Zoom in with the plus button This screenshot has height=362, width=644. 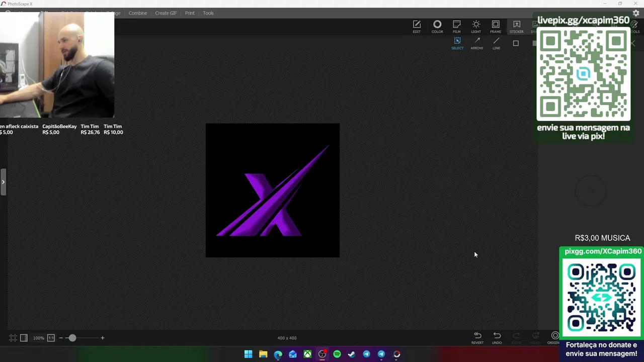102,338
